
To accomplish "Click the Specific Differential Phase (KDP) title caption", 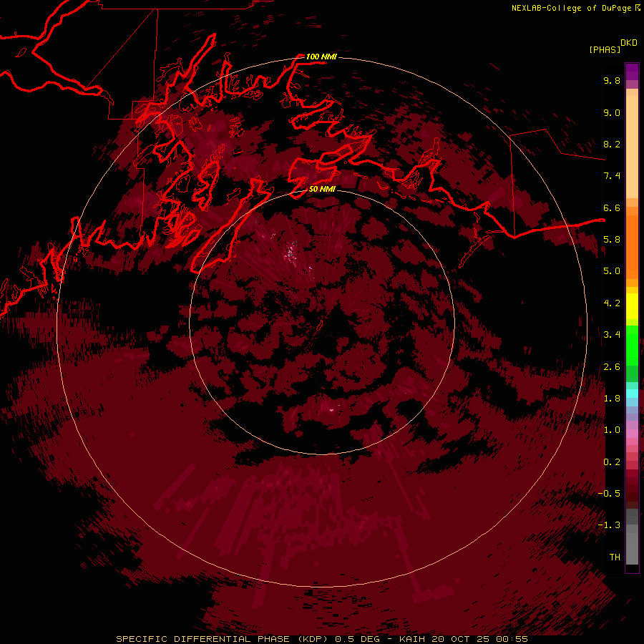I will (321, 639).
